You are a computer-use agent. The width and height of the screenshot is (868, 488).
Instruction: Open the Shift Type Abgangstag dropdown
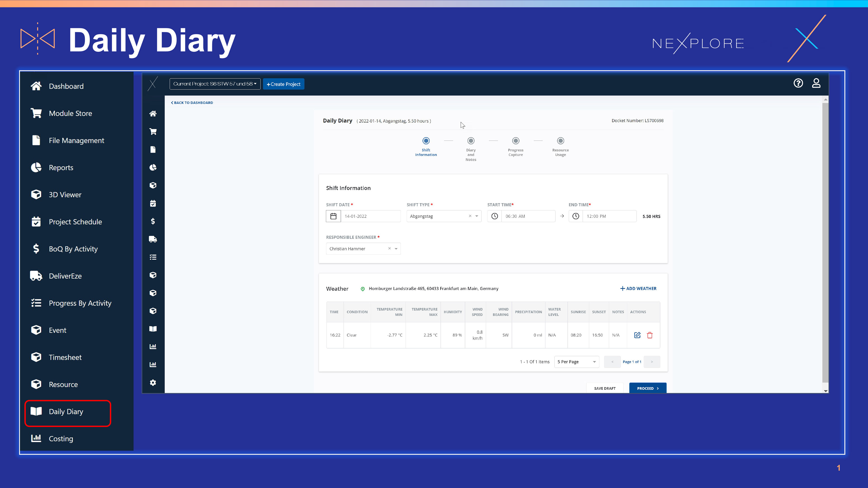click(476, 216)
